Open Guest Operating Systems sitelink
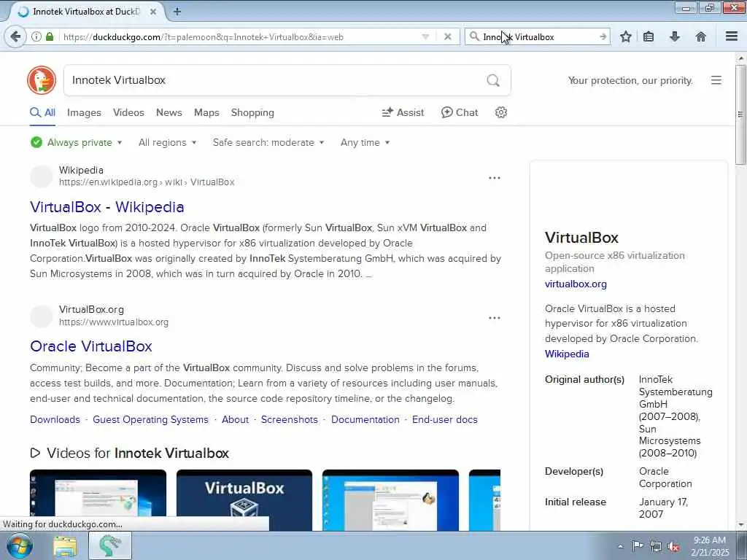Screen dimensions: 747x560 click(150, 419)
